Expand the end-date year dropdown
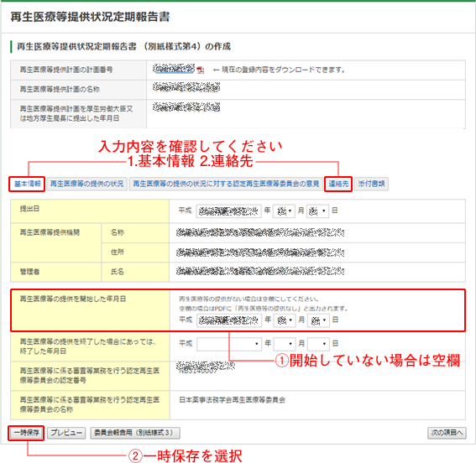Screen dimensions: 476x463 [x=229, y=344]
